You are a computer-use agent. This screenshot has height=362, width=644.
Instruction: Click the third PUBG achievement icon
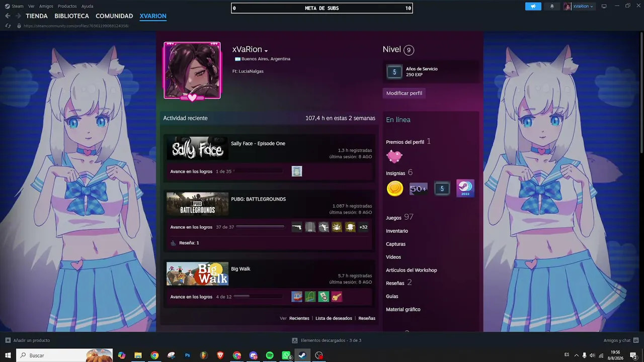pos(324,227)
